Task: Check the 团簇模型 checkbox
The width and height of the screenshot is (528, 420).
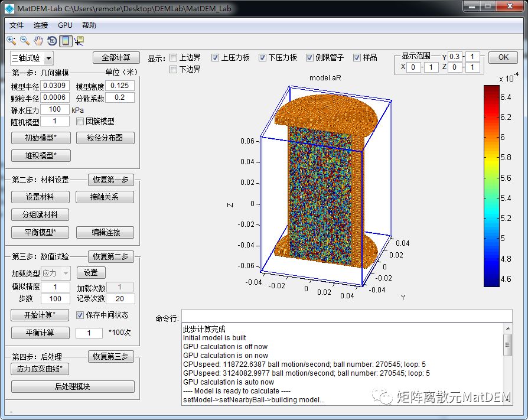Action: tap(81, 122)
